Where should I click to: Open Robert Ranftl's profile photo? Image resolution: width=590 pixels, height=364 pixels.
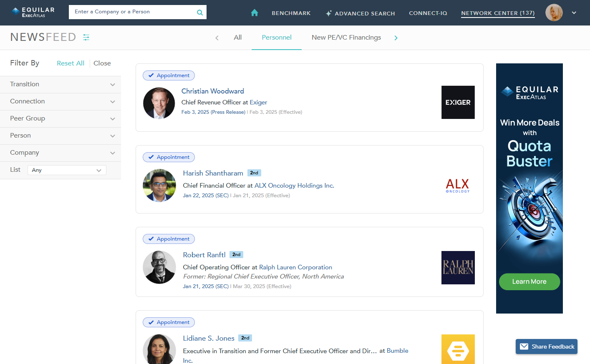coord(159,267)
